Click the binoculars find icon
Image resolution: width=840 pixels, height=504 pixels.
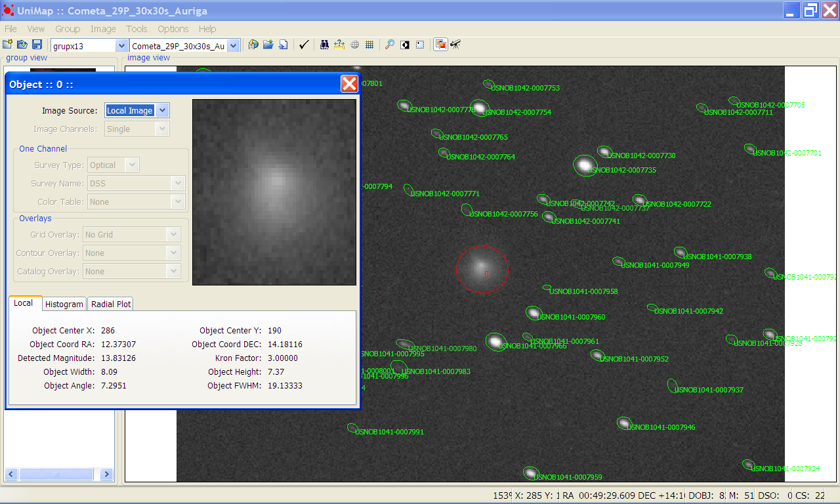coord(324,45)
